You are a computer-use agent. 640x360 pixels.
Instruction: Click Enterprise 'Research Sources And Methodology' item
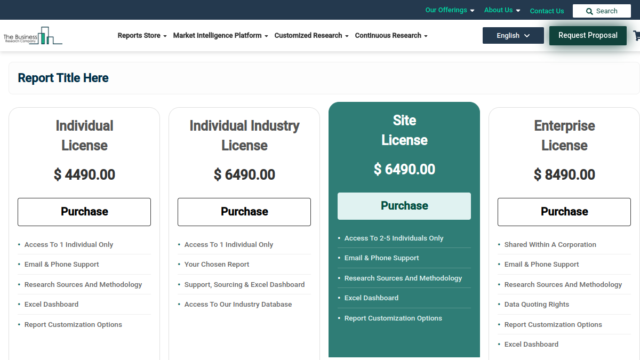[563, 284]
